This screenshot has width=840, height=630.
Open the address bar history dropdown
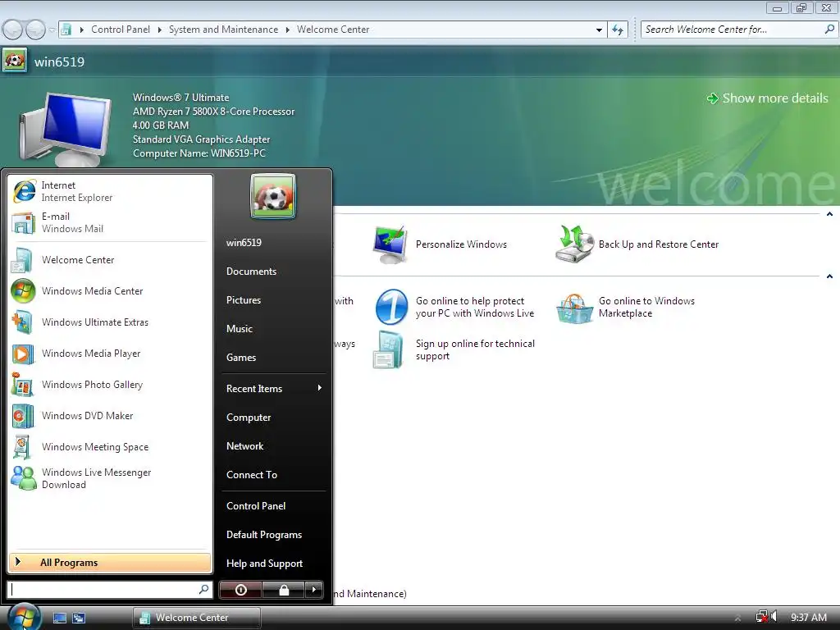(599, 30)
